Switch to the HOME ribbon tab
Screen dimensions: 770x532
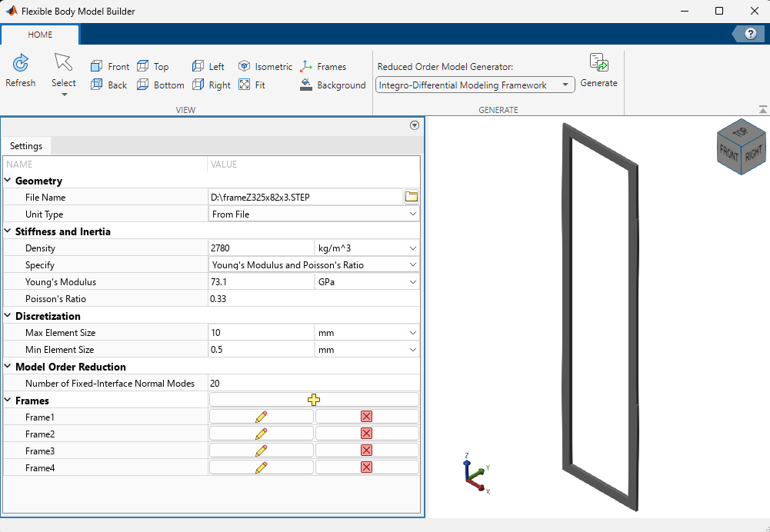[40, 35]
